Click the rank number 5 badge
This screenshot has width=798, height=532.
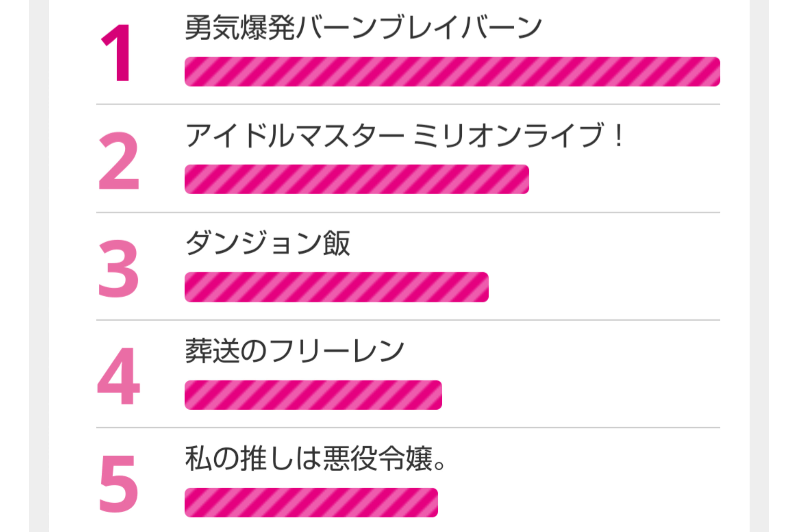pos(118,484)
